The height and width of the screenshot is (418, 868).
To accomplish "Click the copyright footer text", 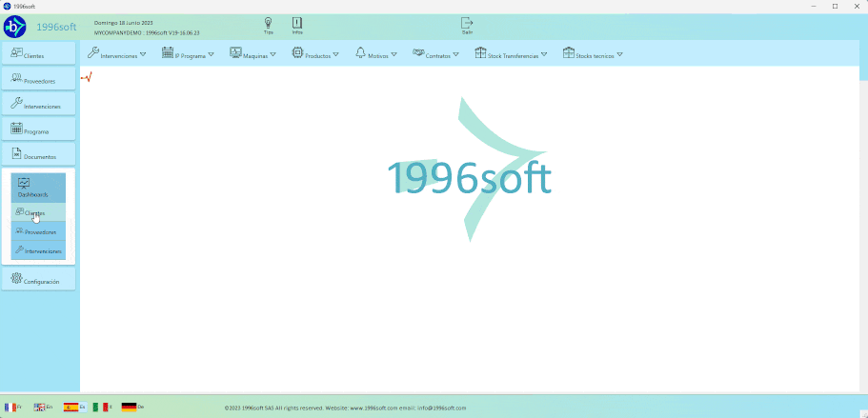I will coord(346,408).
